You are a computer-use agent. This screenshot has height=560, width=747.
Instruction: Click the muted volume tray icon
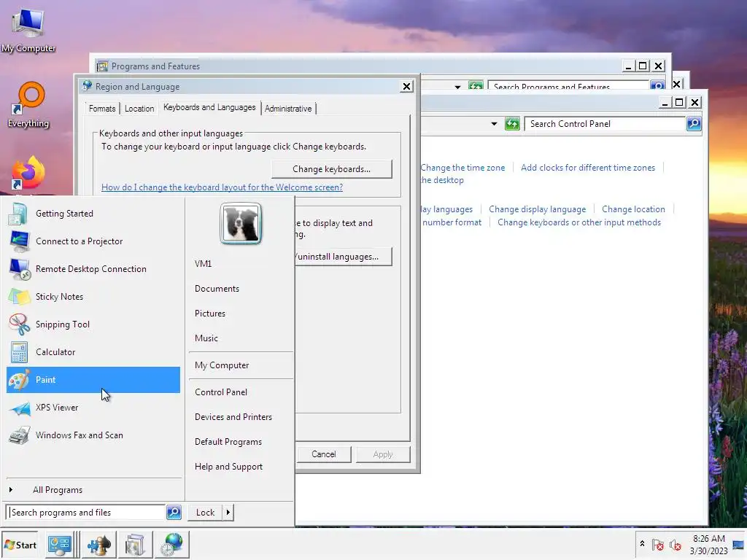point(676,545)
